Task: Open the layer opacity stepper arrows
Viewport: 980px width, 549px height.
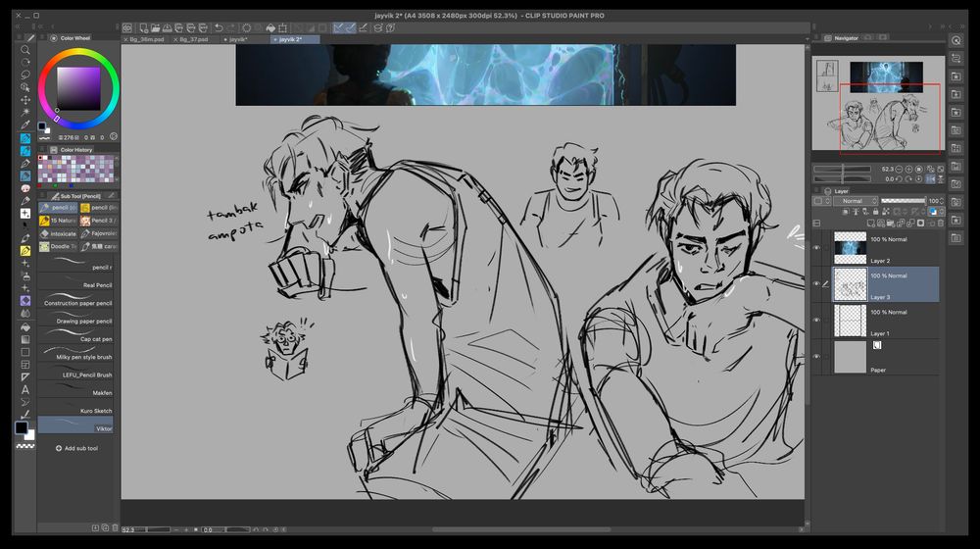Action: [x=941, y=201]
